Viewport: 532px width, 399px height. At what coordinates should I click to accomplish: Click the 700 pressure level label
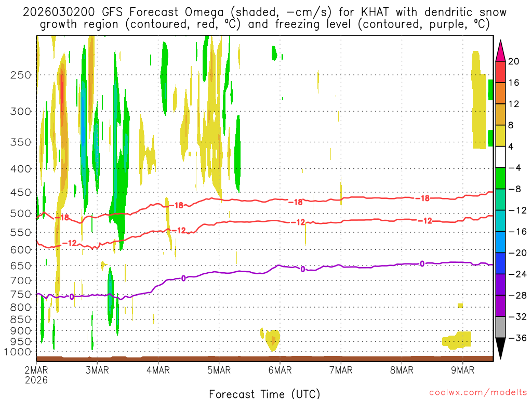(21, 281)
